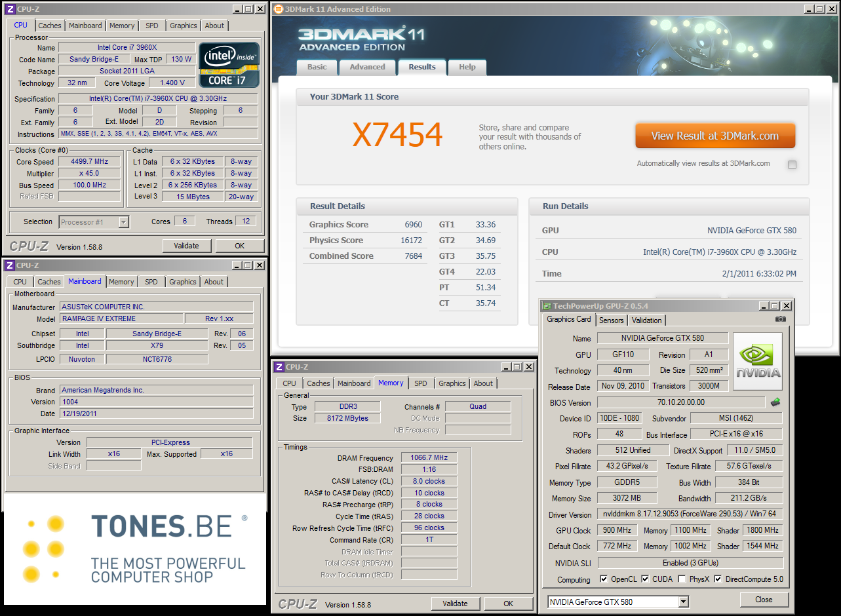The height and width of the screenshot is (616, 841).
Task: Open the SPD tab in the CPU-Z Memory window
Action: [x=420, y=383]
